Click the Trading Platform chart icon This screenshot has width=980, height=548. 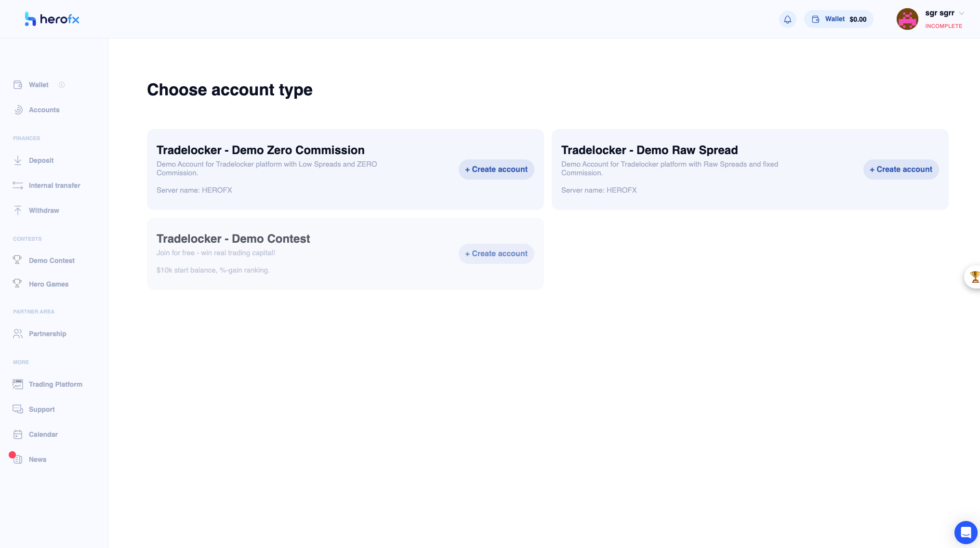(18, 384)
